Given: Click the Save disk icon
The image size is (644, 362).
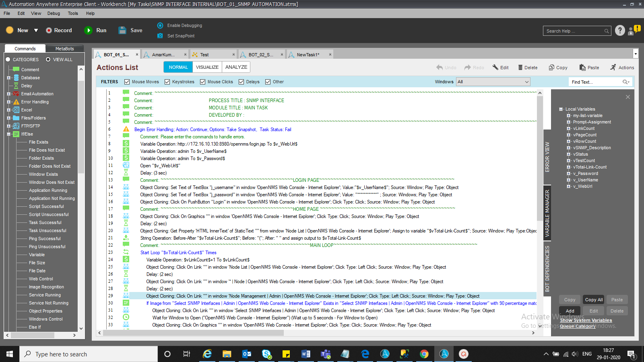Looking at the screenshot, I should click(122, 31).
